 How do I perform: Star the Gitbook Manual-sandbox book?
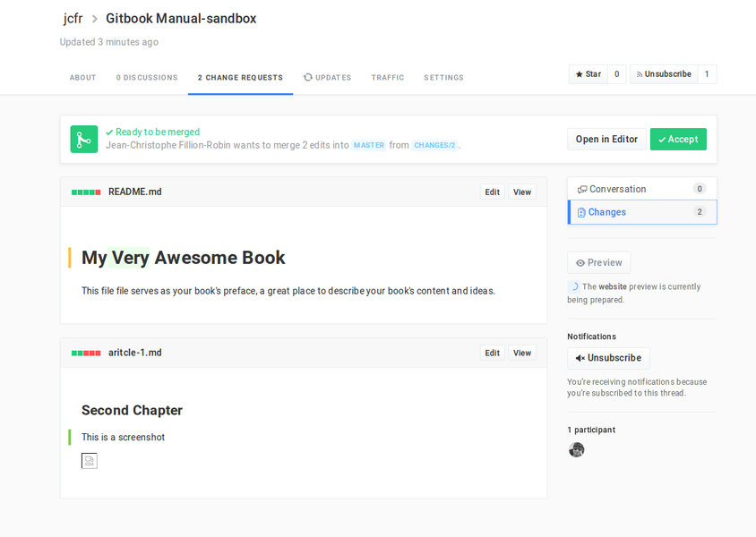[x=588, y=74]
